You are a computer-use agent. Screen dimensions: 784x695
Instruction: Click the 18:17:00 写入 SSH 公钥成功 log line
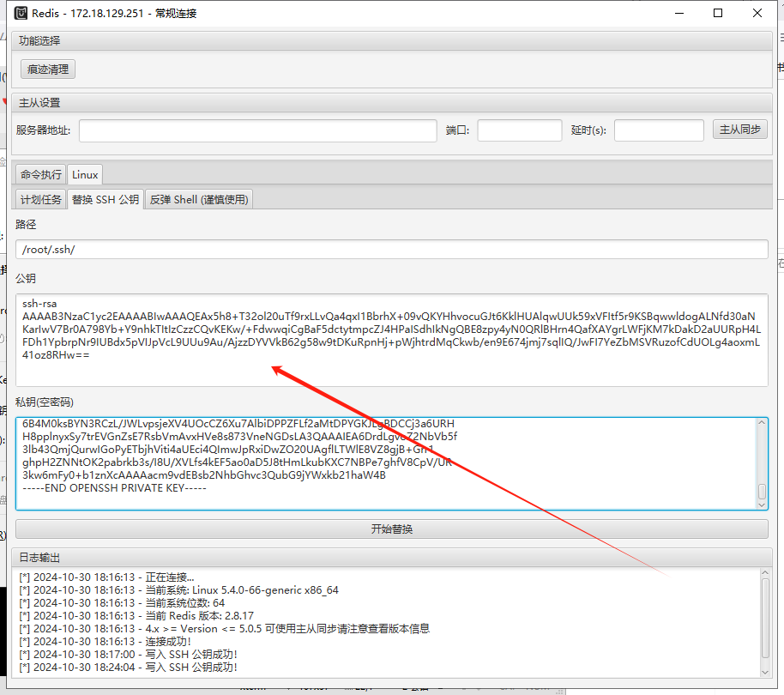(x=128, y=655)
